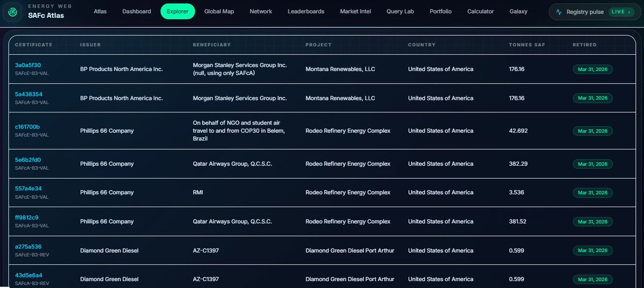The image size is (644, 288).
Task: Click the CERTIFICATE column header
Action: point(34,45)
